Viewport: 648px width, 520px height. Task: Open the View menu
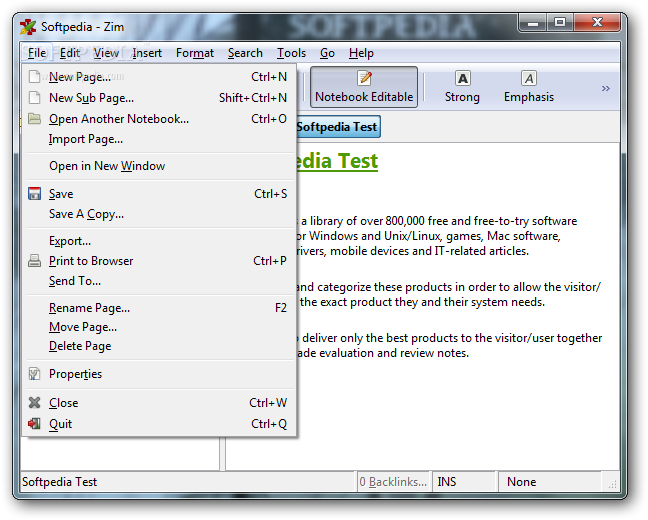tap(106, 53)
